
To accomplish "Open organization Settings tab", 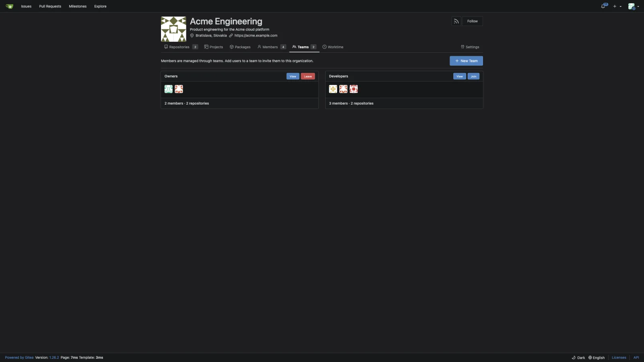I will [x=470, y=47].
